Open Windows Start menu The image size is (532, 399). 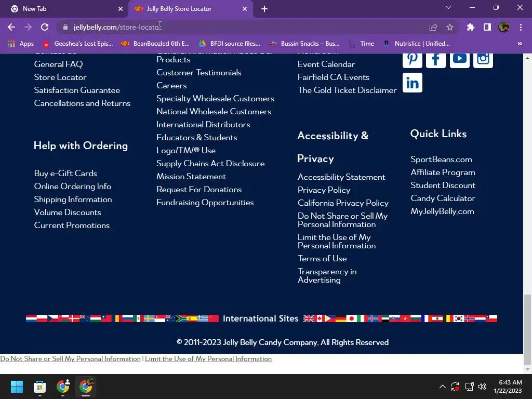(x=17, y=387)
